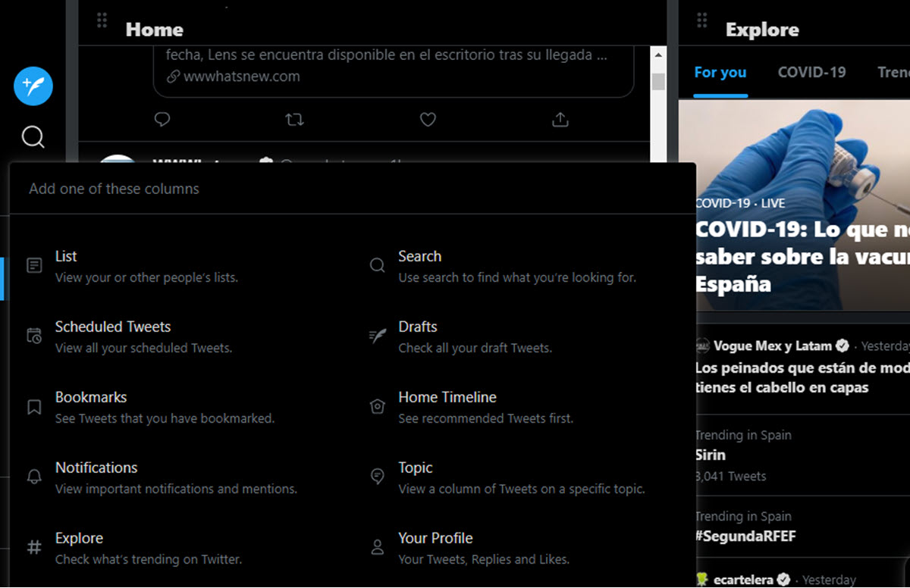This screenshot has height=588, width=910.
Task: Select the Notifications column option
Action: coord(96,468)
